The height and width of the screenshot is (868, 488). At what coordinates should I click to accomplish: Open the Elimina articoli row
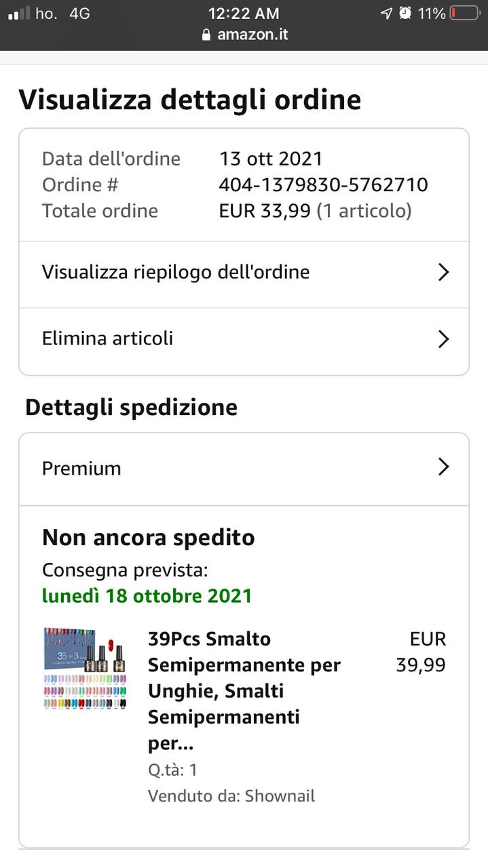(x=244, y=340)
